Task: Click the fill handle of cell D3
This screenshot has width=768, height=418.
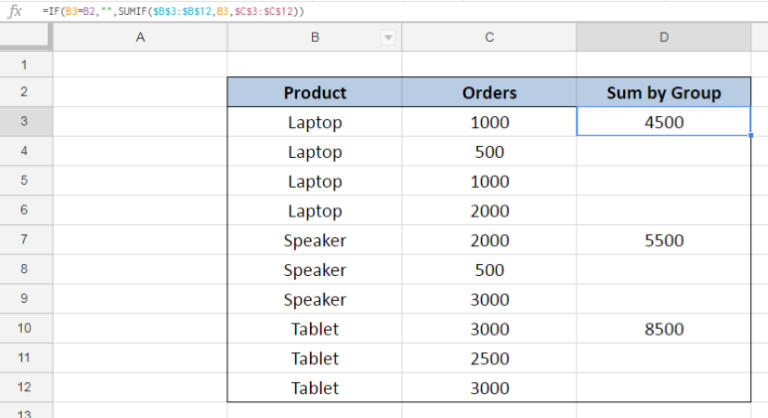Action: (750, 135)
